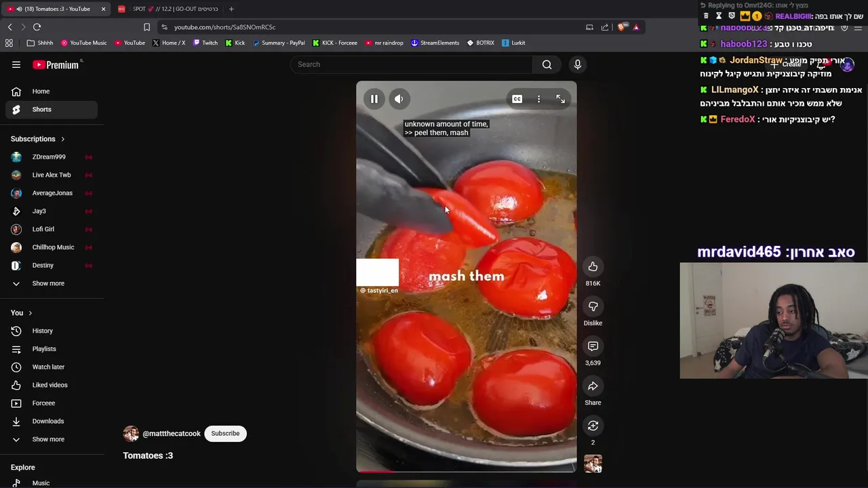Viewport: 868px width, 488px height.
Task: Open the Home / X bookmark
Action: pos(169,43)
